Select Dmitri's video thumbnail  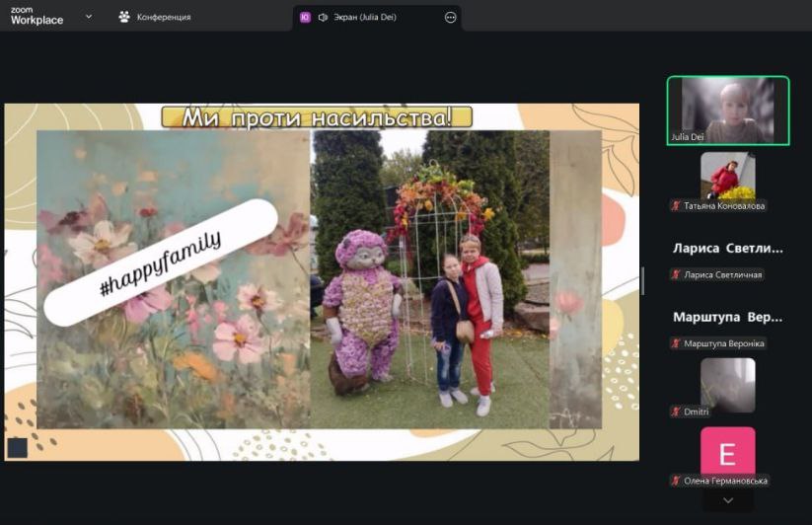(728, 383)
